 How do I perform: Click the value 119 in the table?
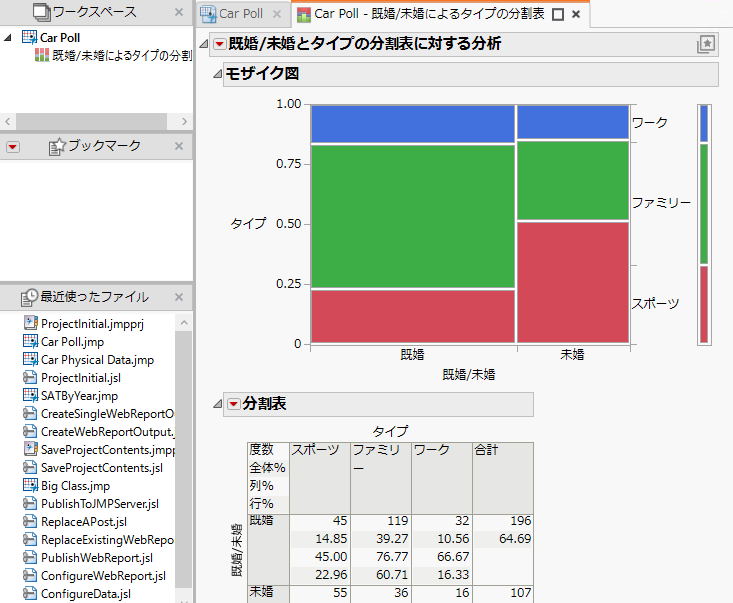click(398, 521)
